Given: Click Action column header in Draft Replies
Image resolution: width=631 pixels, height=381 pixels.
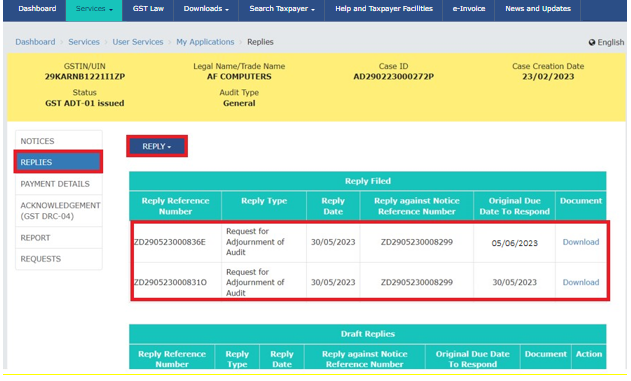Looking at the screenshot, I should click(x=589, y=354).
